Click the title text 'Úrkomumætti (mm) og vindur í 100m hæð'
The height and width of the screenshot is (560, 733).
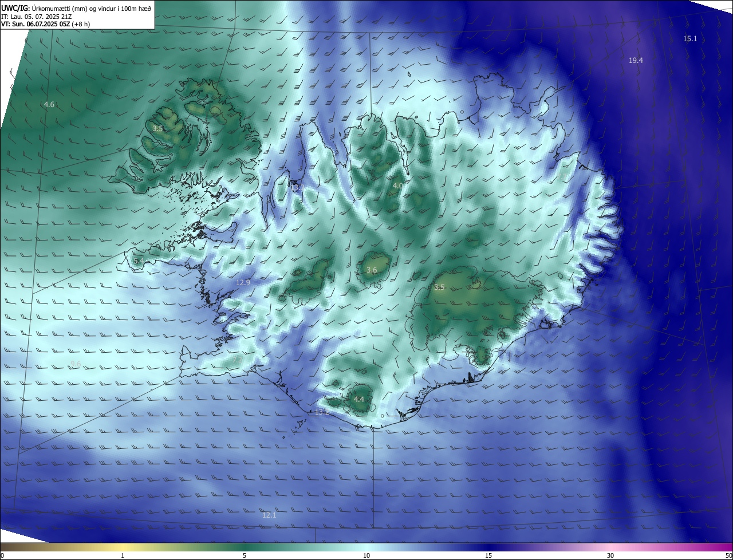click(91, 8)
